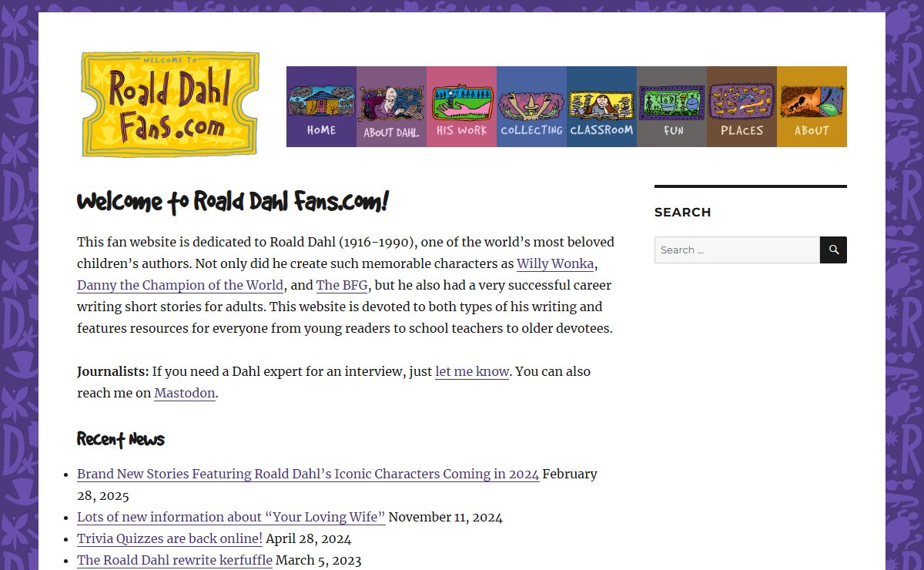Image resolution: width=924 pixels, height=570 pixels.
Task: Open the Places navigation tile
Action: pyautogui.click(x=742, y=106)
